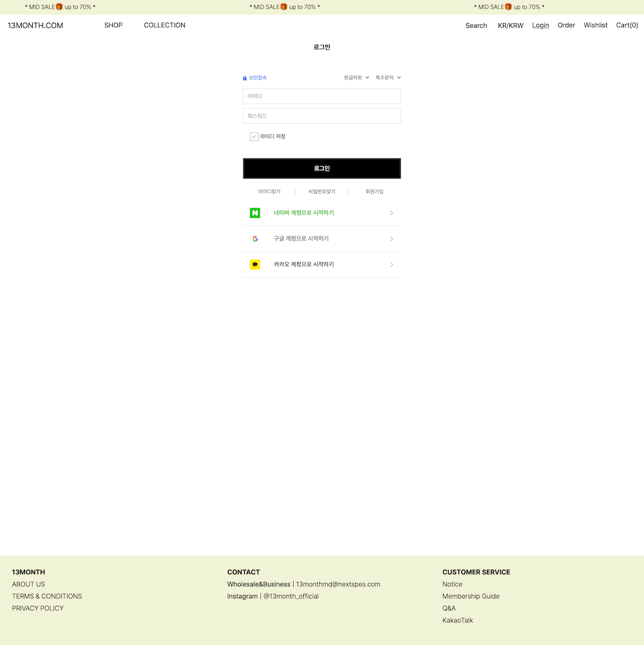This screenshot has height=645, width=644.
Task: Open the KR/KRW language currency selector
Action: (510, 26)
